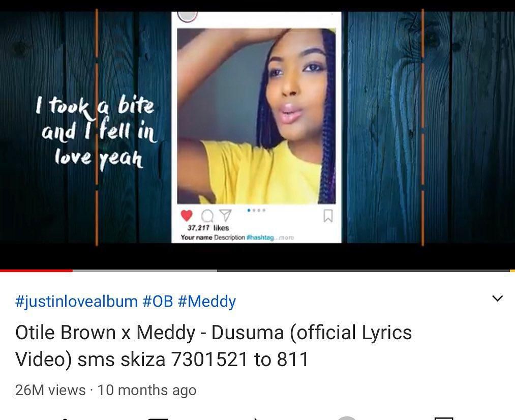515x420 pixels.
Task: Open the #Meddy hashtag link
Action: pyautogui.click(x=206, y=301)
